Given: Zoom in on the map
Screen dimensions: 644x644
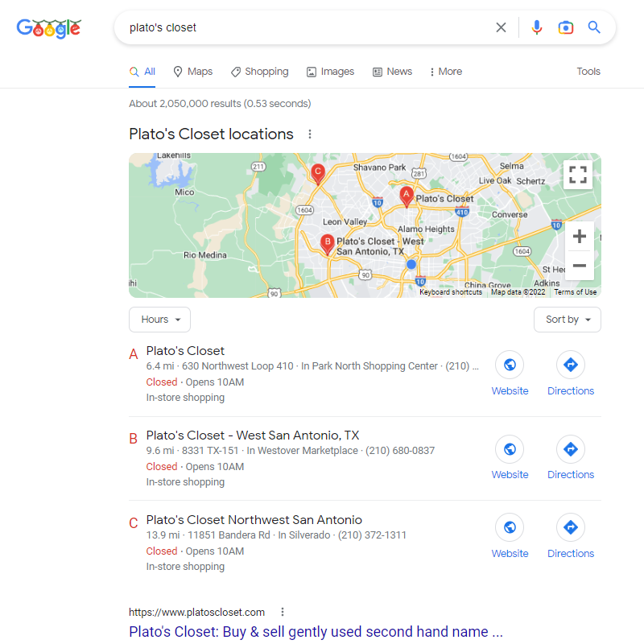Looking at the screenshot, I should tap(579, 236).
